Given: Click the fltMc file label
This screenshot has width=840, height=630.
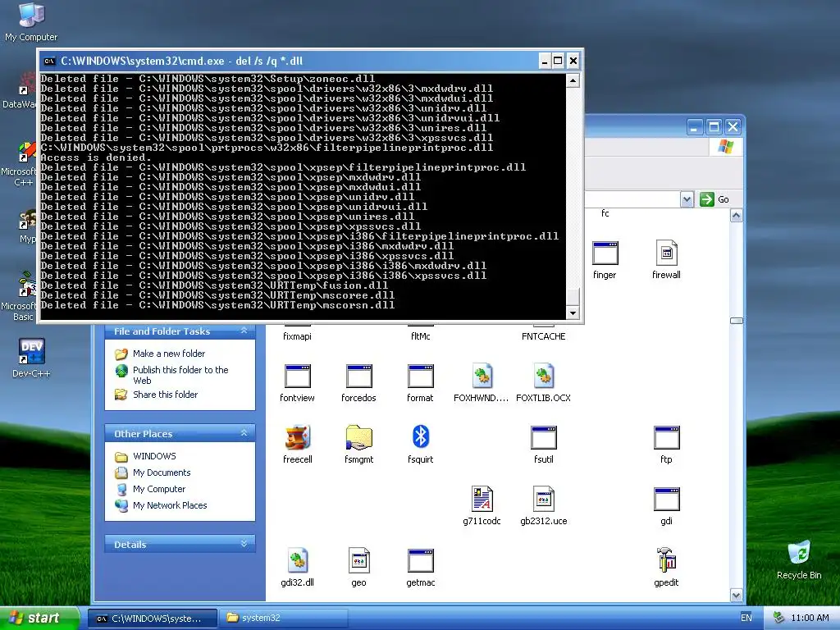Looking at the screenshot, I should [x=421, y=336].
